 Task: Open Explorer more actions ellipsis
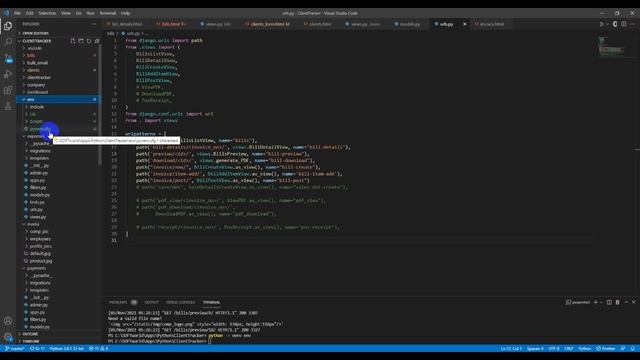pyautogui.click(x=94, y=24)
